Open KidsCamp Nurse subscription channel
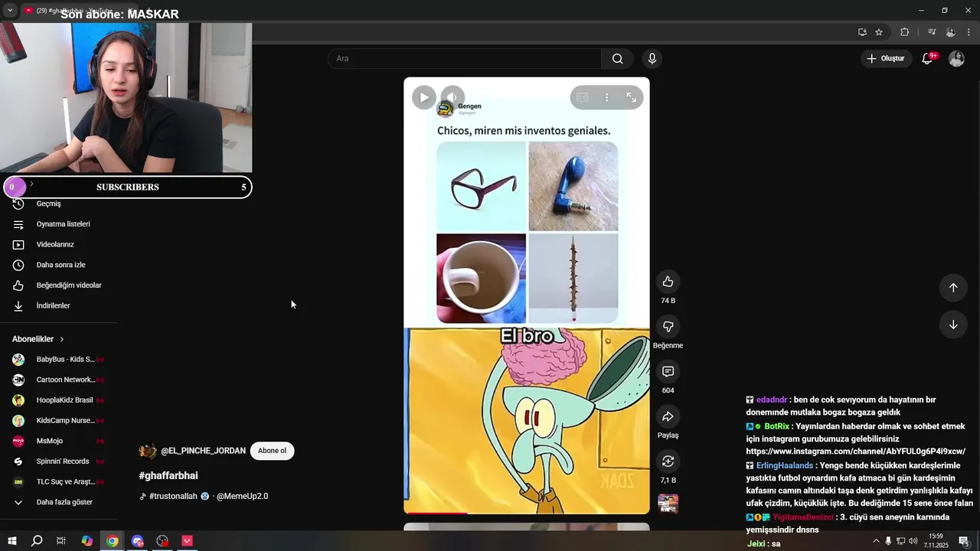Image resolution: width=980 pixels, height=551 pixels. coord(58,420)
